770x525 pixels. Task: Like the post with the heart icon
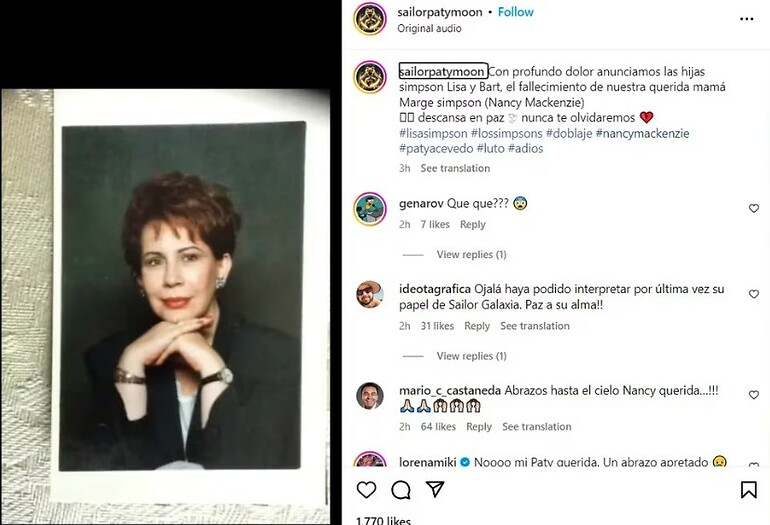coord(366,490)
